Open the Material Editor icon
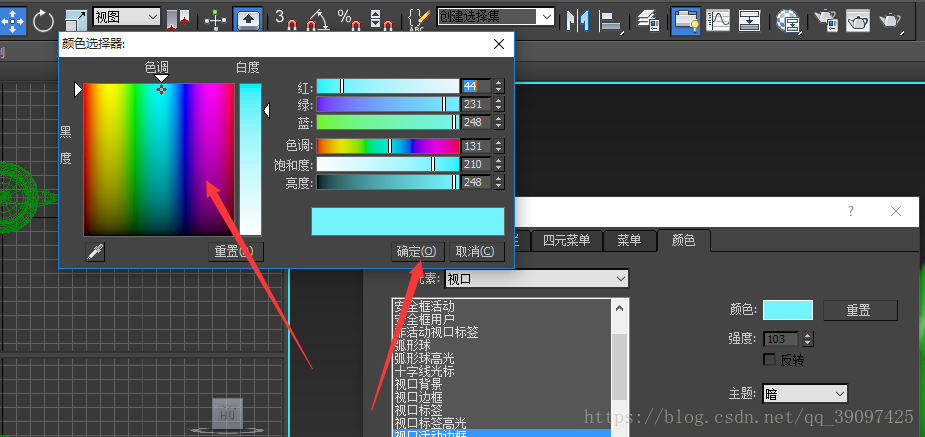Image resolution: width=925 pixels, height=437 pixels. pos(787,21)
